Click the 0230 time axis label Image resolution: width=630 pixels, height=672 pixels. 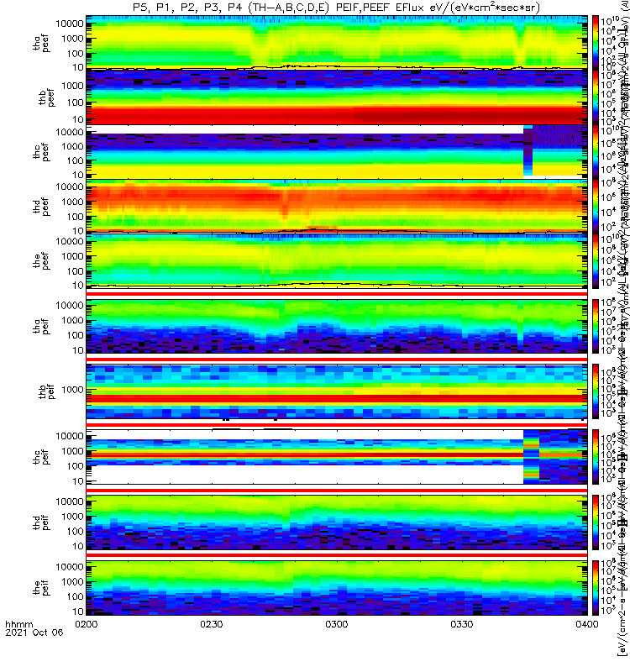pos(212,624)
